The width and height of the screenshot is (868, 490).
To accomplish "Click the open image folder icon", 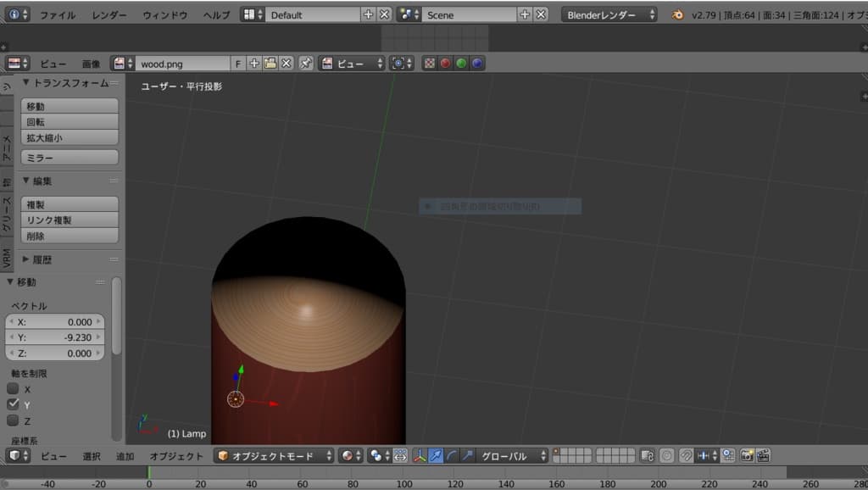I will click(x=270, y=64).
